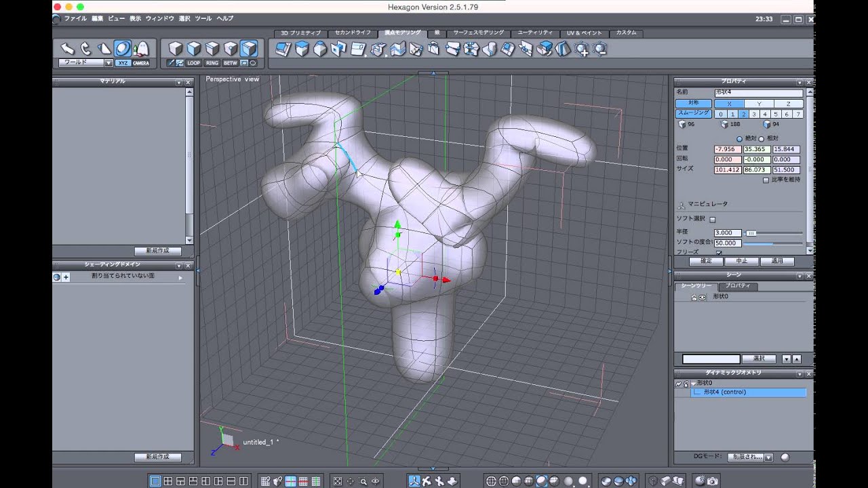
Task: Open the ヘルプ menu
Action: coord(224,18)
